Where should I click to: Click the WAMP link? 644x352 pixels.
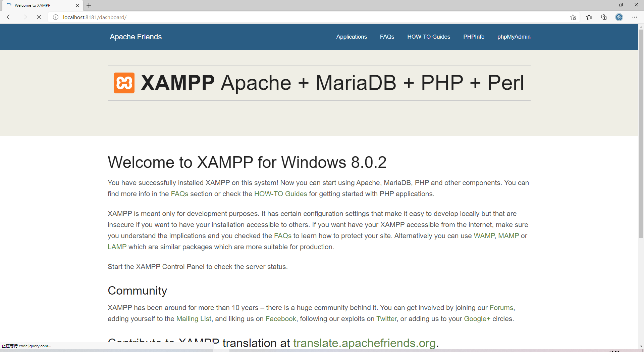(483, 235)
